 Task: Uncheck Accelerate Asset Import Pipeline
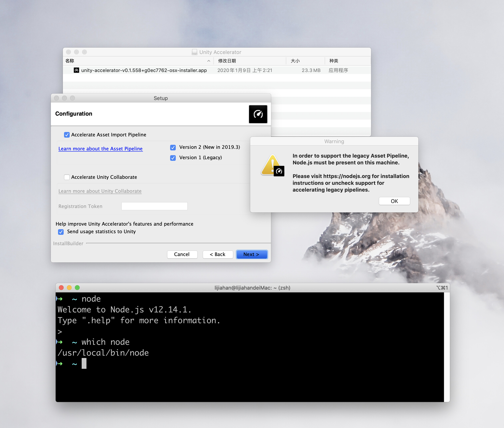(x=67, y=135)
